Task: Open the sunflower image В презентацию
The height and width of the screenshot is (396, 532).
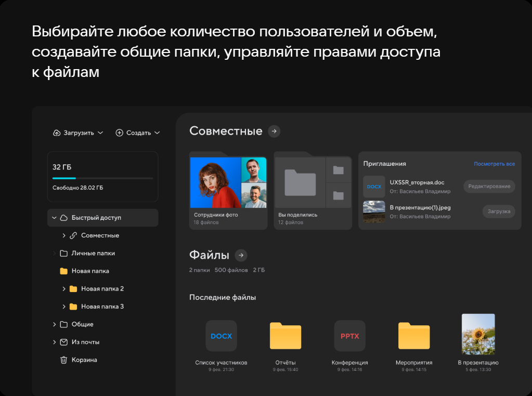Action: point(478,334)
